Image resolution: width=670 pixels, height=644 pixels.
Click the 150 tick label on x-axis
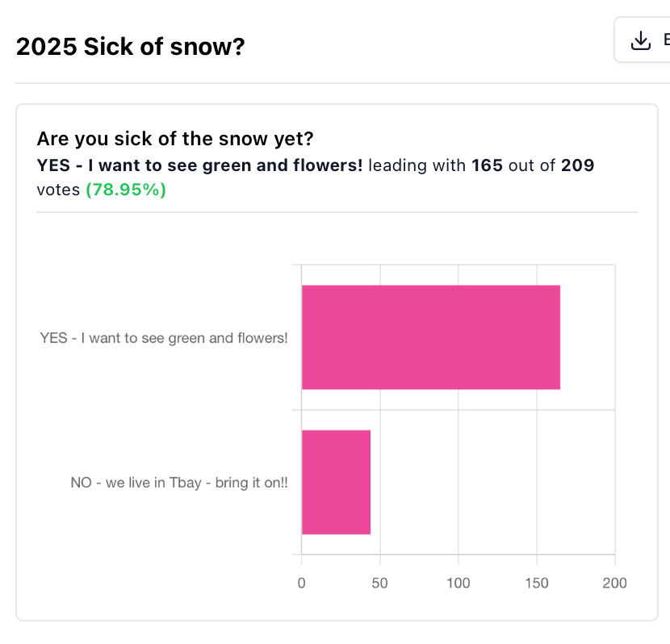[537, 583]
